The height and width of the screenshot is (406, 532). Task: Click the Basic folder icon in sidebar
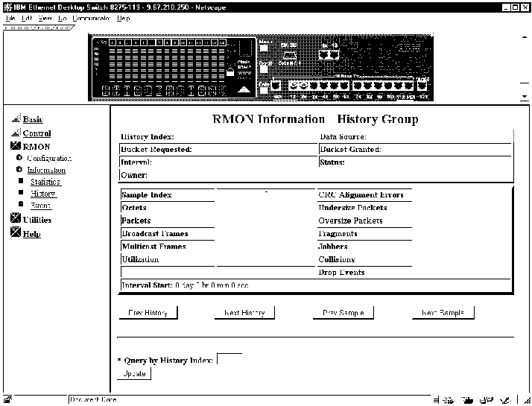[16, 119]
